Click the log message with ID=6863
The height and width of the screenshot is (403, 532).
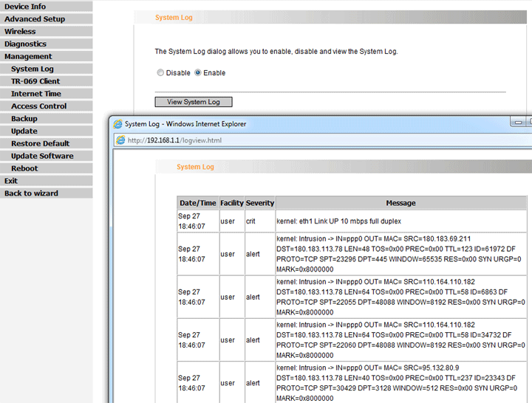point(400,297)
